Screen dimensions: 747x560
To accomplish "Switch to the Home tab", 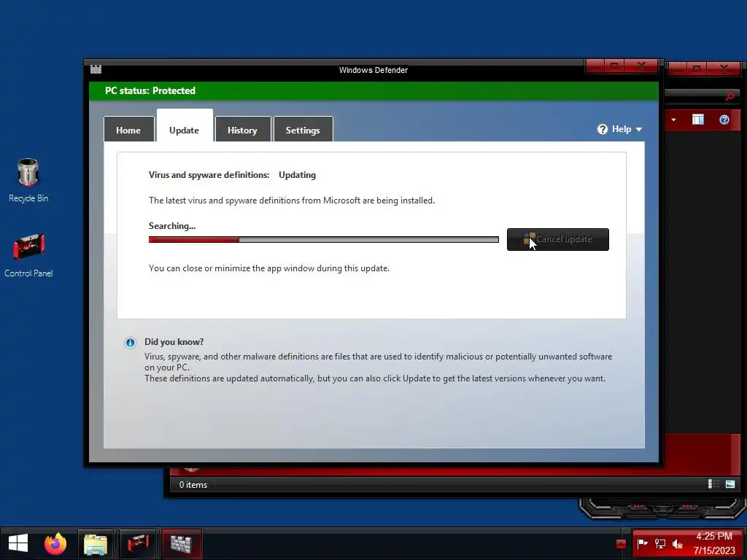I will (x=128, y=130).
